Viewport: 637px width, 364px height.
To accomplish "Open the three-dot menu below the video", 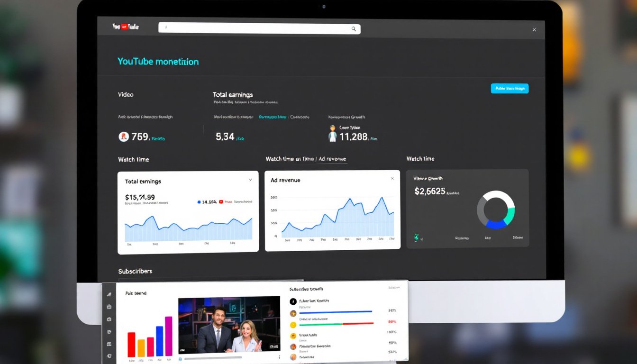I will tap(280, 357).
